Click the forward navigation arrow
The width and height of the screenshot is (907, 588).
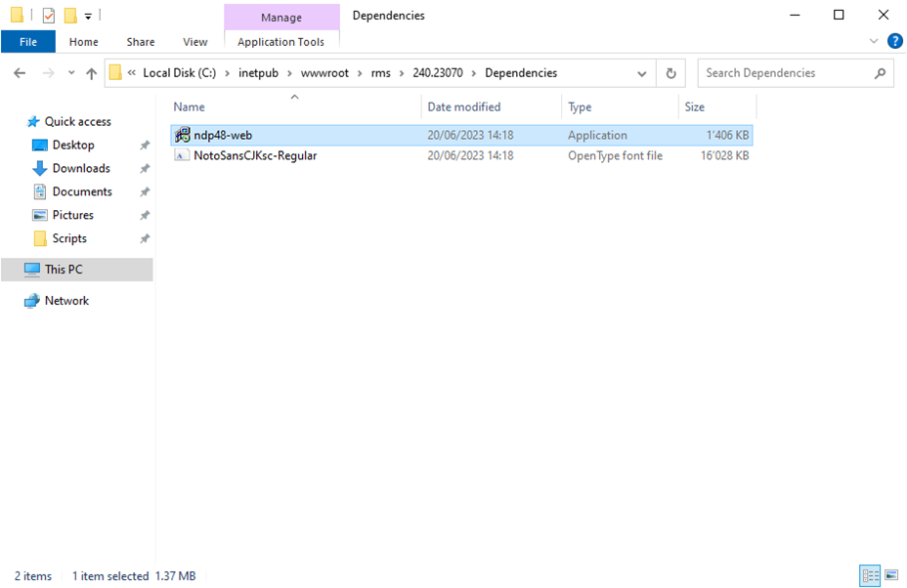[49, 73]
